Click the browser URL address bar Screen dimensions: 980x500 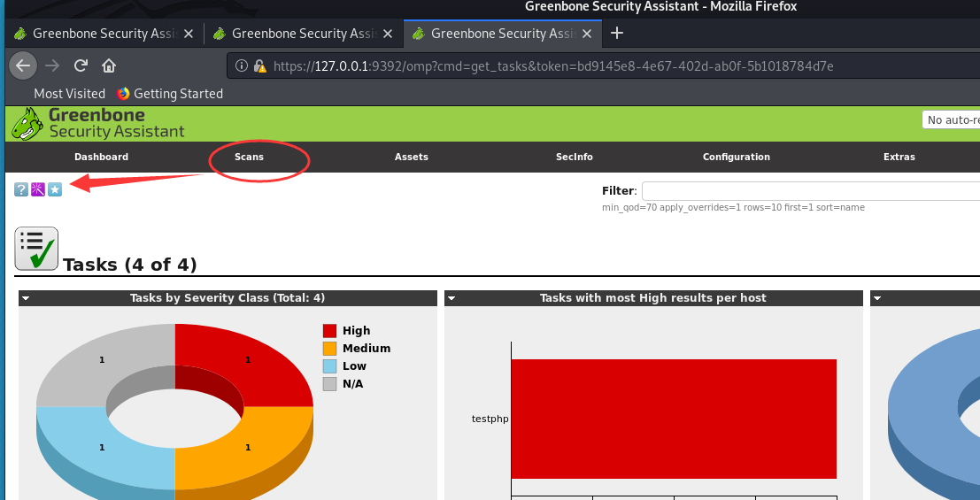pyautogui.click(x=603, y=65)
